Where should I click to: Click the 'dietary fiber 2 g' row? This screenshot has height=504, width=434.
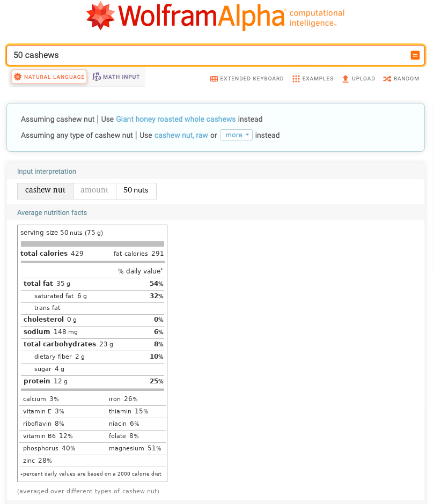(x=92, y=357)
